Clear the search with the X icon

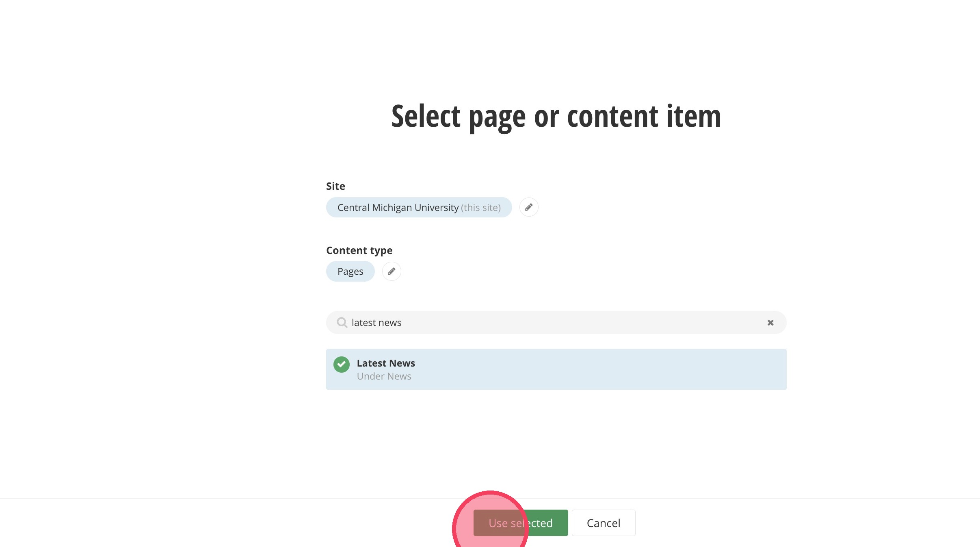(x=770, y=323)
